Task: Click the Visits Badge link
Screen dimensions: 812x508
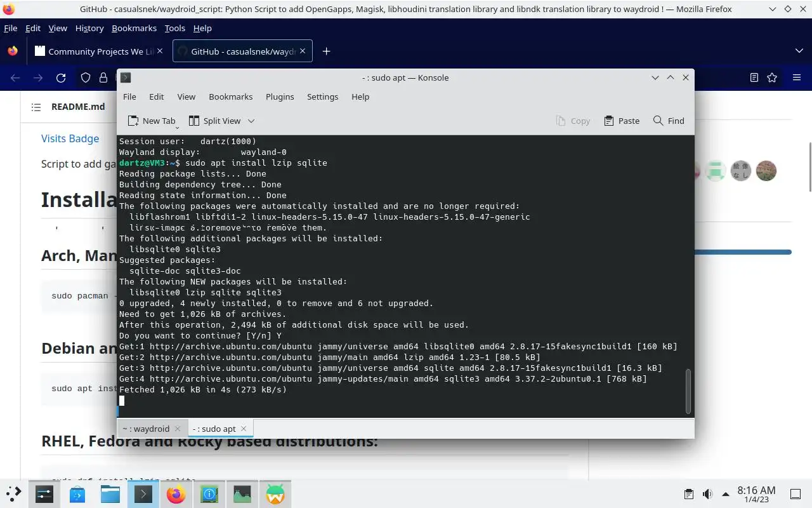Action: coord(70,138)
